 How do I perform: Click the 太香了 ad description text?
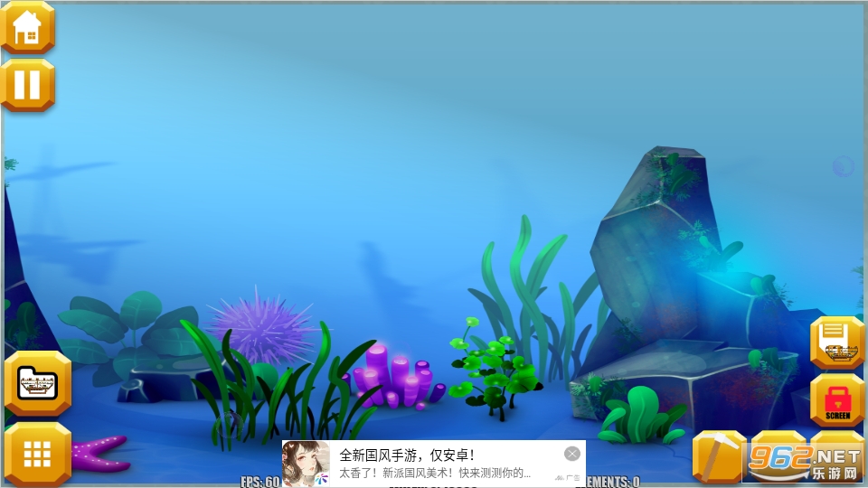tap(435, 473)
